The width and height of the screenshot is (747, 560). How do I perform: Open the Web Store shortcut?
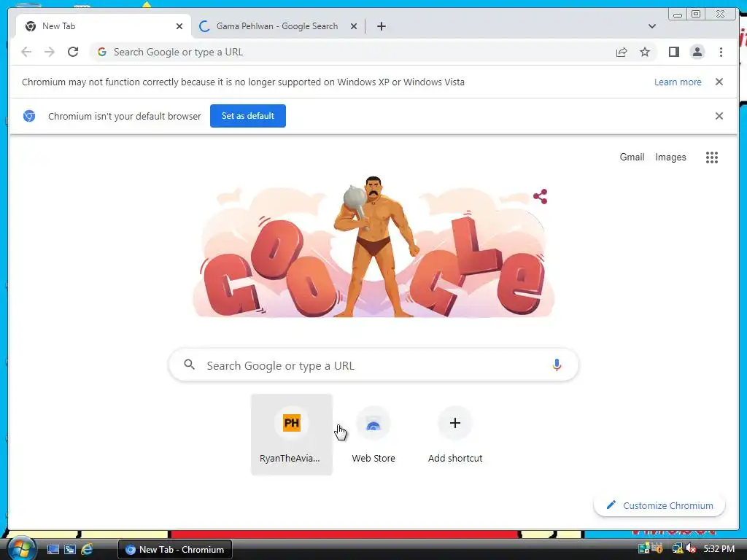tap(373, 435)
